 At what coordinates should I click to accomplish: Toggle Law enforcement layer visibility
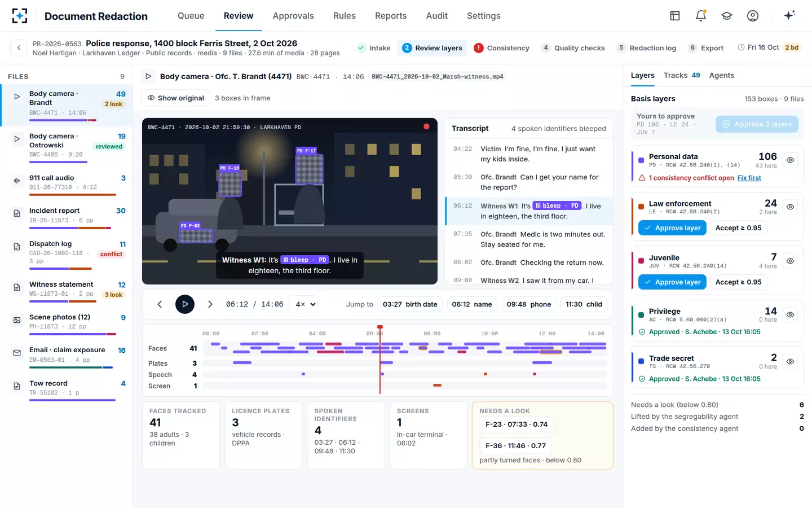pyautogui.click(x=791, y=207)
